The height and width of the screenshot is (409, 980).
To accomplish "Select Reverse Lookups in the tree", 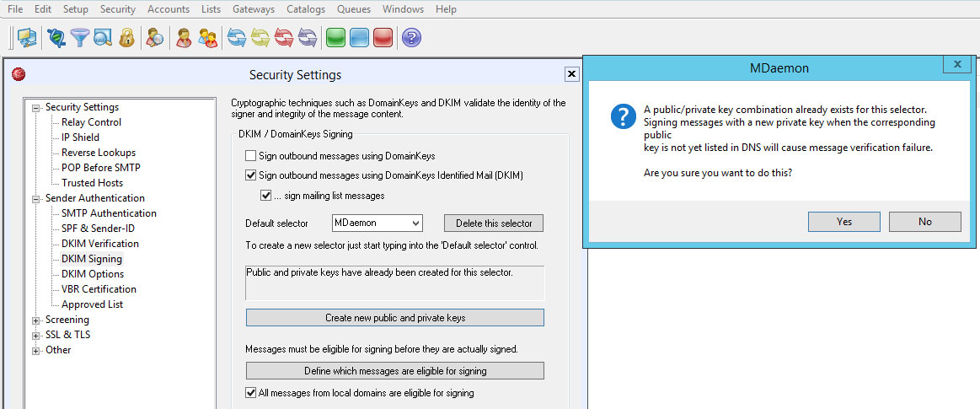I will pyautogui.click(x=98, y=153).
